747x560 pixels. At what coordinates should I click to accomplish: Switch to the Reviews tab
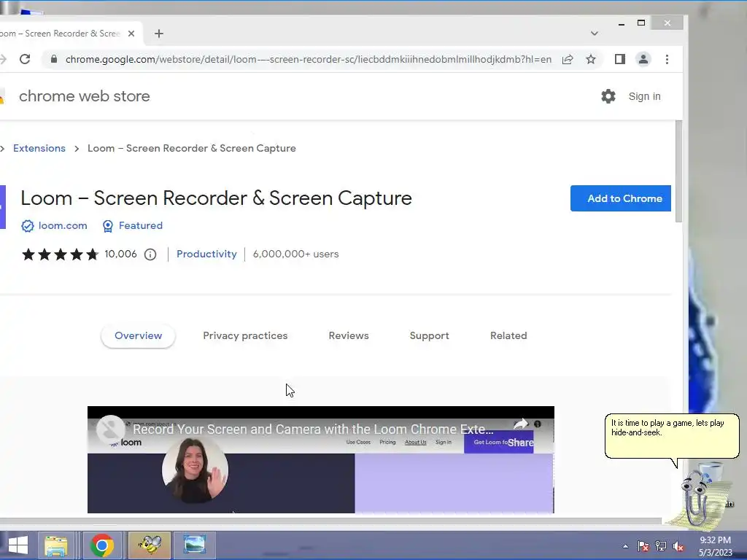[348, 335]
